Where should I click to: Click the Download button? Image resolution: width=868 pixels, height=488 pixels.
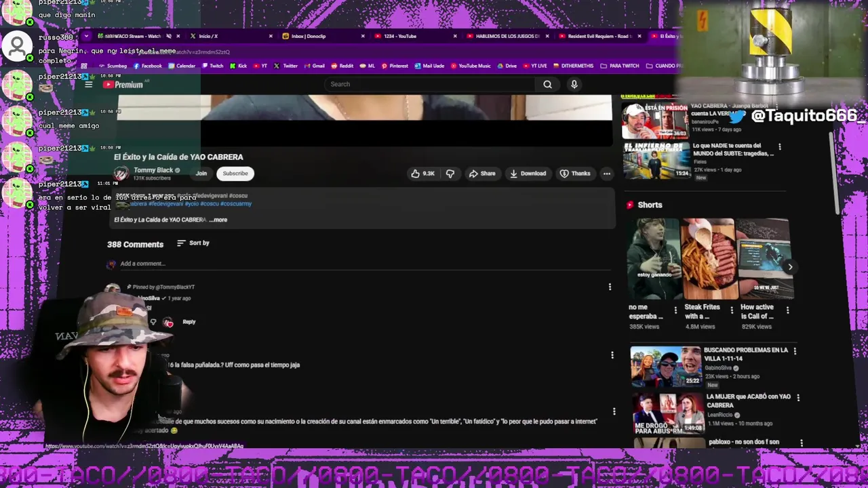(528, 174)
